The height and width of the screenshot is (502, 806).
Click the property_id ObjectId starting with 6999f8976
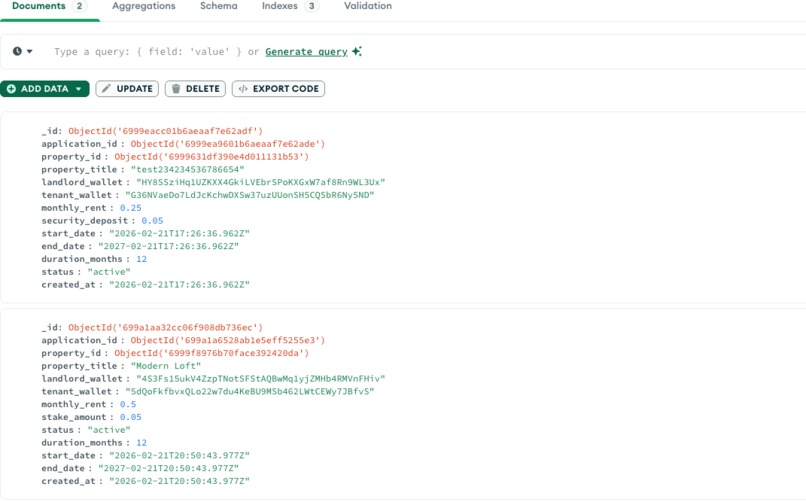212,353
